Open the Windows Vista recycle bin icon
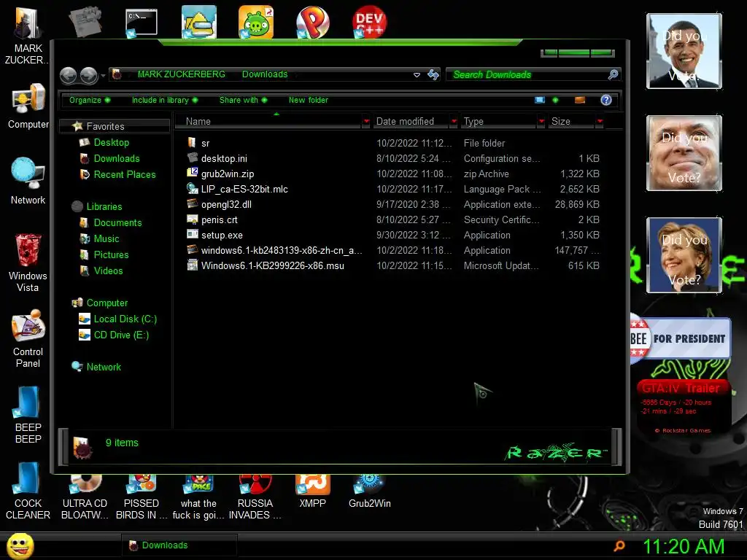This screenshot has height=560, width=747. click(28, 262)
